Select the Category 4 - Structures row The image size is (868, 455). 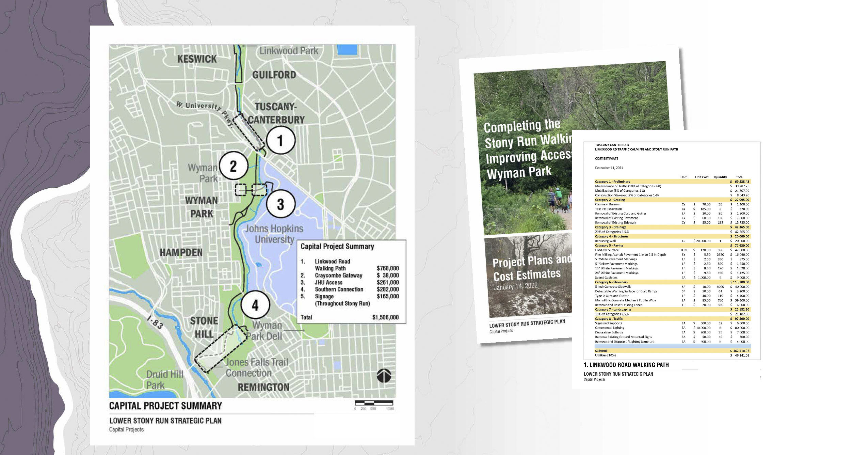672,236
